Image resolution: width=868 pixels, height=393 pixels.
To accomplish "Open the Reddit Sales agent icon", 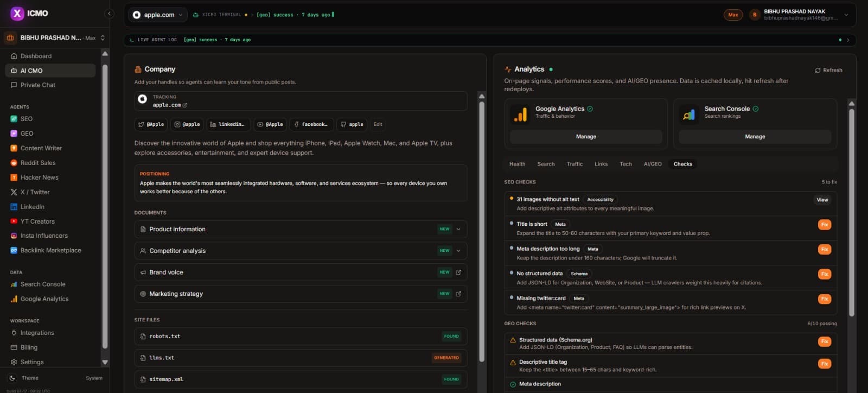I will [14, 163].
